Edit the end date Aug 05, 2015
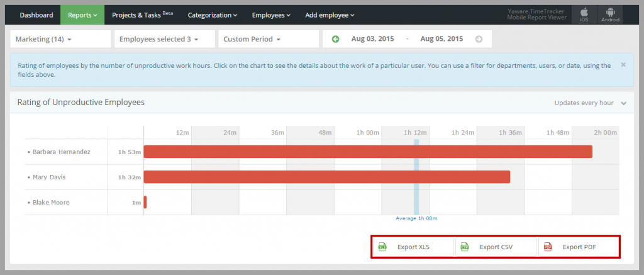The image size is (644, 275). pos(441,39)
